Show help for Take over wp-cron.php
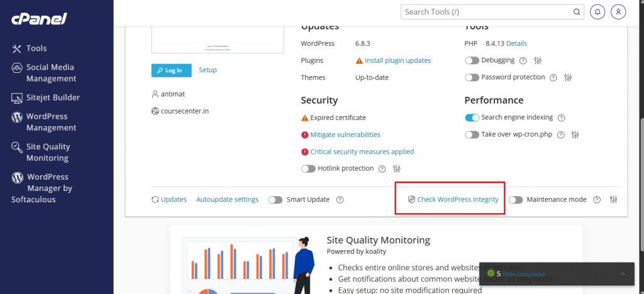 click(x=561, y=135)
